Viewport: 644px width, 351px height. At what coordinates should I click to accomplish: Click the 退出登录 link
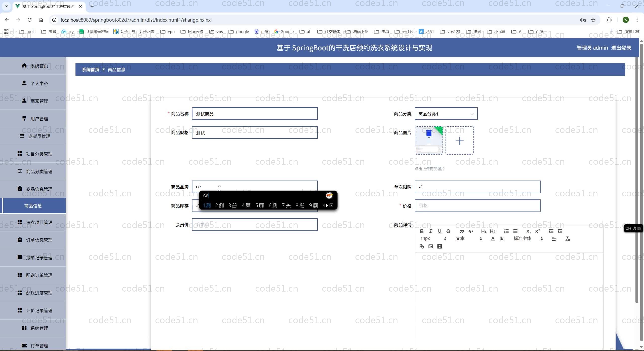click(x=621, y=48)
